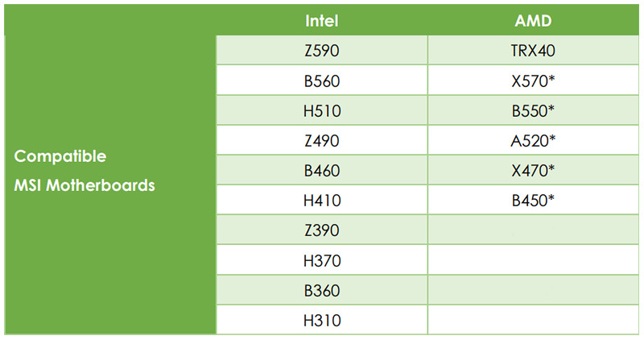
Task: Click the empty AMD cell beside Z390
Action: [x=533, y=230]
